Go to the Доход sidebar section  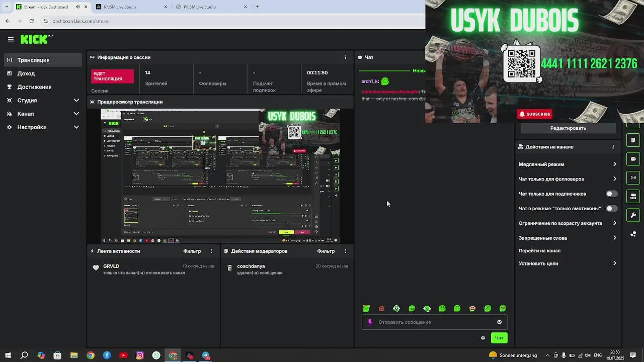click(42, 73)
